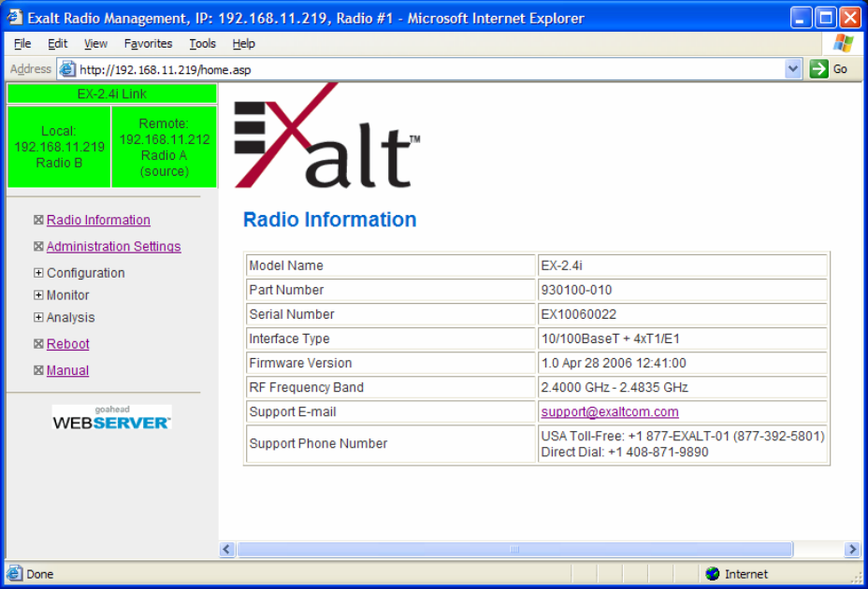Close the Internet Explorer window
This screenshot has height=589, width=868.
click(x=849, y=18)
